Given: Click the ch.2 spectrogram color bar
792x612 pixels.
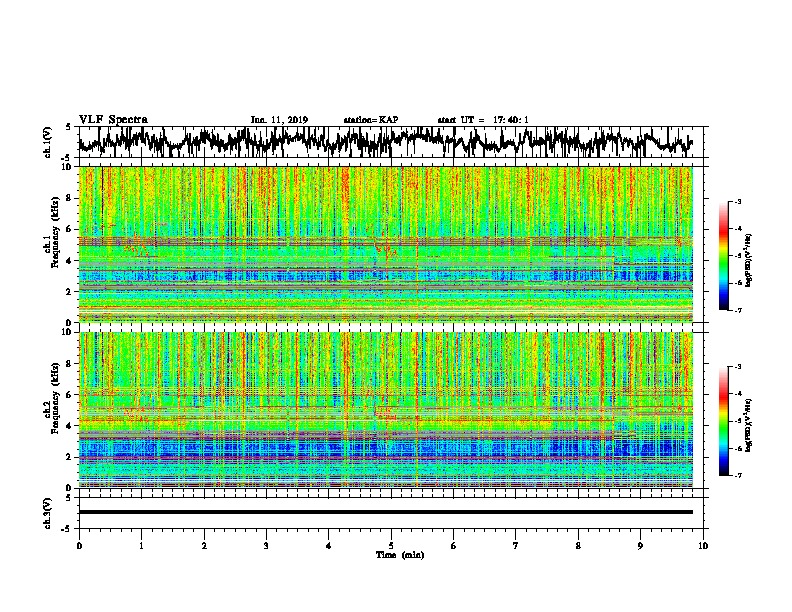Looking at the screenshot, I should [723, 421].
